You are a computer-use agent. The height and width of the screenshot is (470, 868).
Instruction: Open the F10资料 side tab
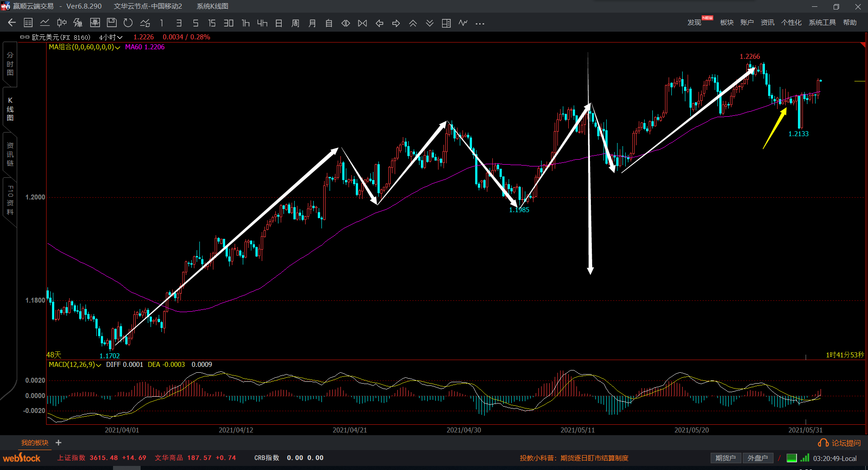tap(10, 200)
